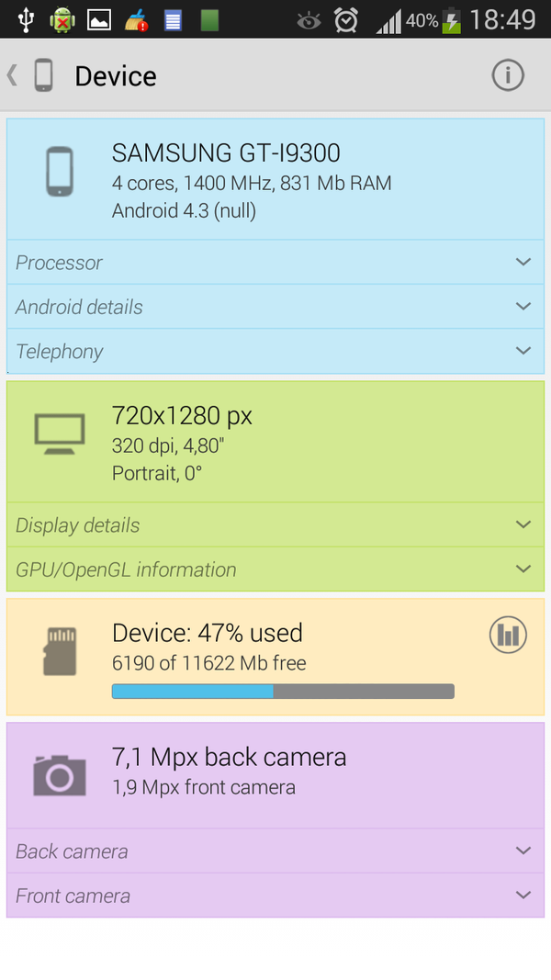Expand the Android details section
The image size is (551, 980).
click(x=275, y=307)
